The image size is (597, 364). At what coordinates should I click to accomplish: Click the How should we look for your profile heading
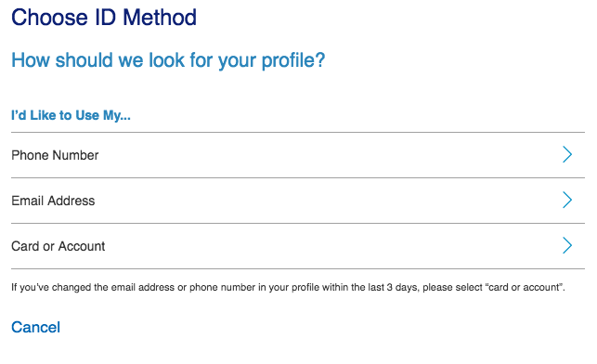pos(168,60)
